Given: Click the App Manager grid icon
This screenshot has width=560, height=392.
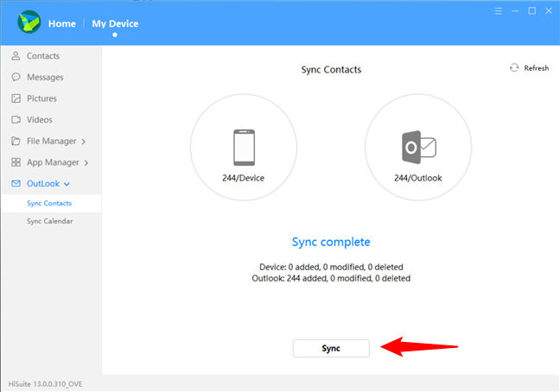Looking at the screenshot, I should [16, 162].
